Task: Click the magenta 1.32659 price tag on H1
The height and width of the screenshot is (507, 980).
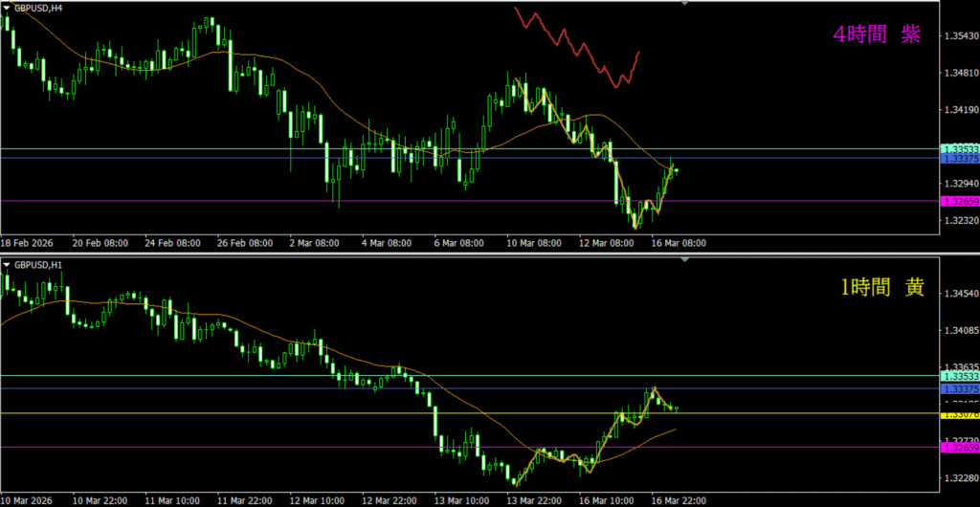Action: 960,448
